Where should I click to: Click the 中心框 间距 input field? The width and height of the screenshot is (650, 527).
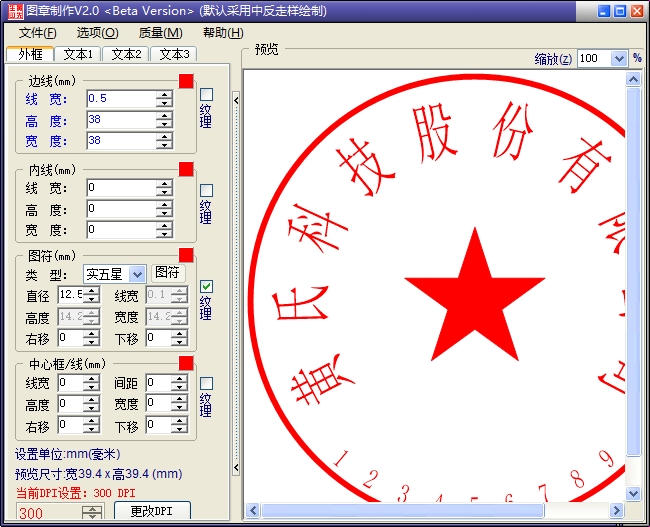point(159,383)
